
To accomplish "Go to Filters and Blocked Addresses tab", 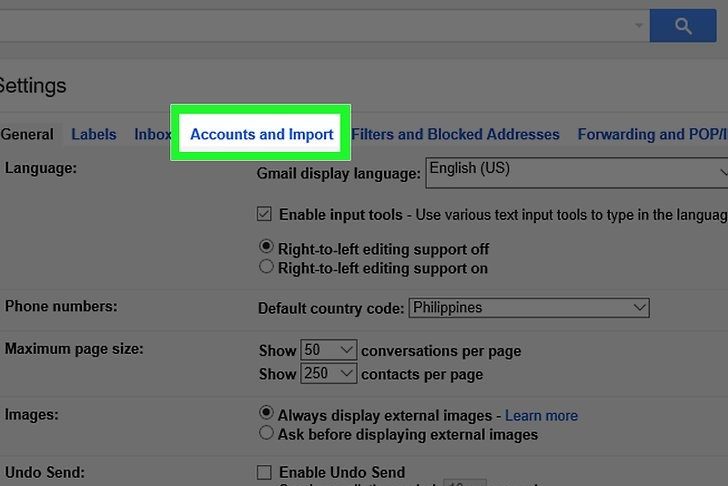I will (x=455, y=134).
